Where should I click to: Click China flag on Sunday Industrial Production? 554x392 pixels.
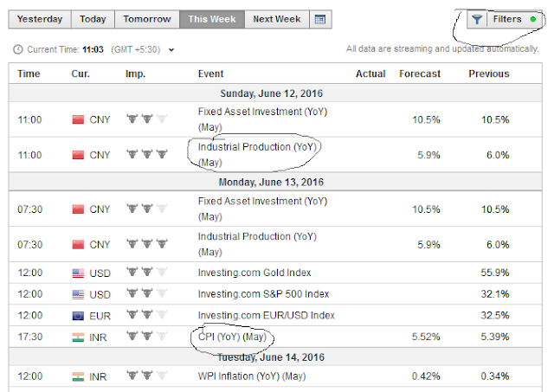(x=79, y=155)
